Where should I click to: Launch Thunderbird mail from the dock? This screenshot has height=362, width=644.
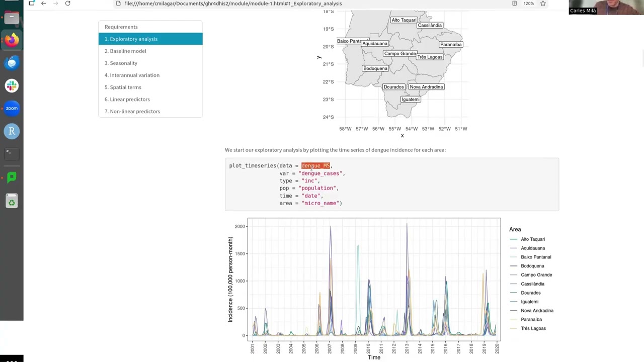(12, 63)
